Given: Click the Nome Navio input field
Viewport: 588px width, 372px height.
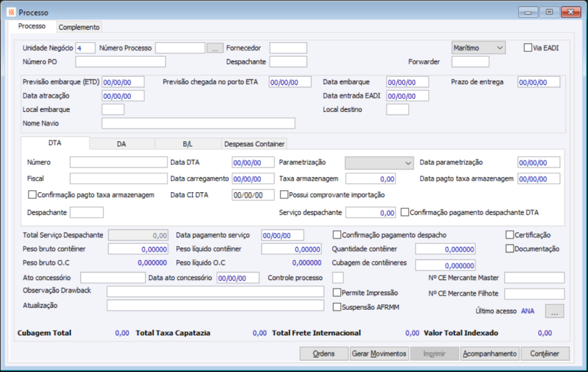Looking at the screenshot, I should 198,124.
